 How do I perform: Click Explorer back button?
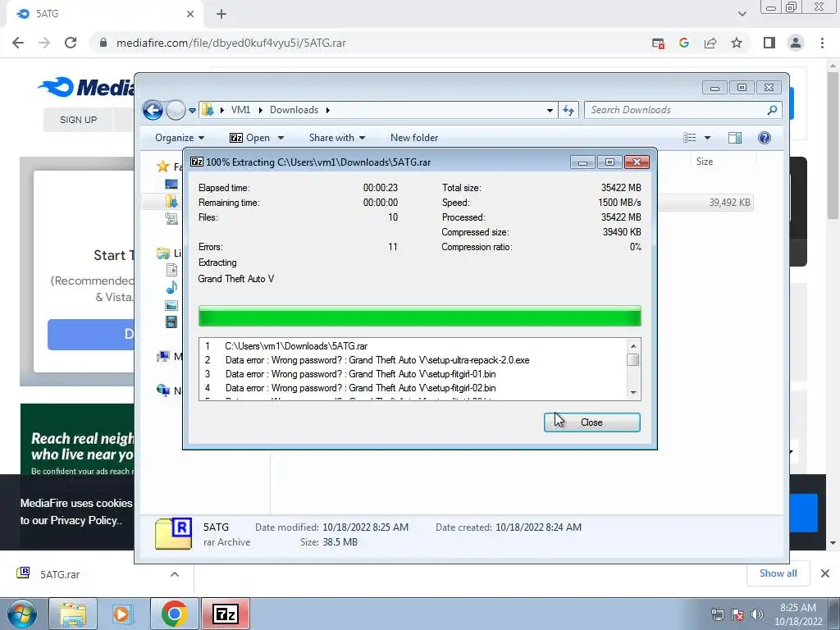(153, 111)
